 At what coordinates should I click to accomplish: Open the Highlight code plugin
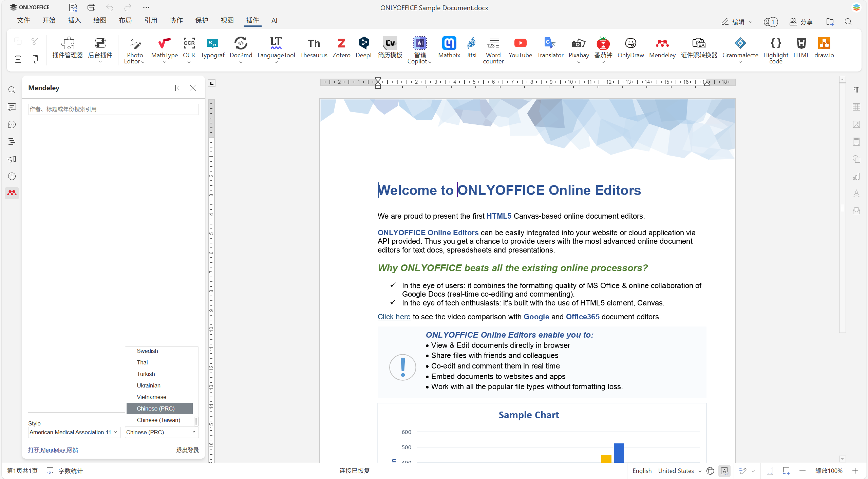click(776, 50)
